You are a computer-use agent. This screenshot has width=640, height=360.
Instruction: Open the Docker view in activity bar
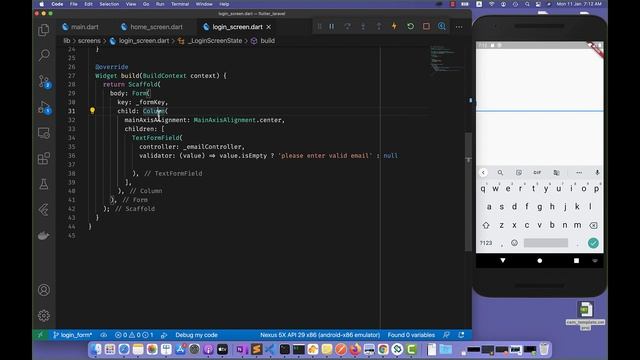tap(44, 236)
